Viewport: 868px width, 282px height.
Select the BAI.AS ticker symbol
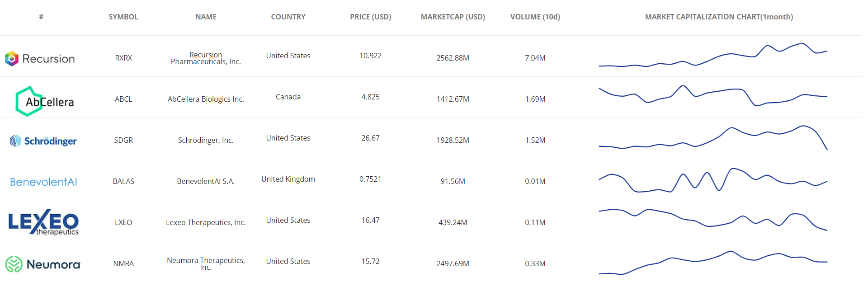coord(123,181)
